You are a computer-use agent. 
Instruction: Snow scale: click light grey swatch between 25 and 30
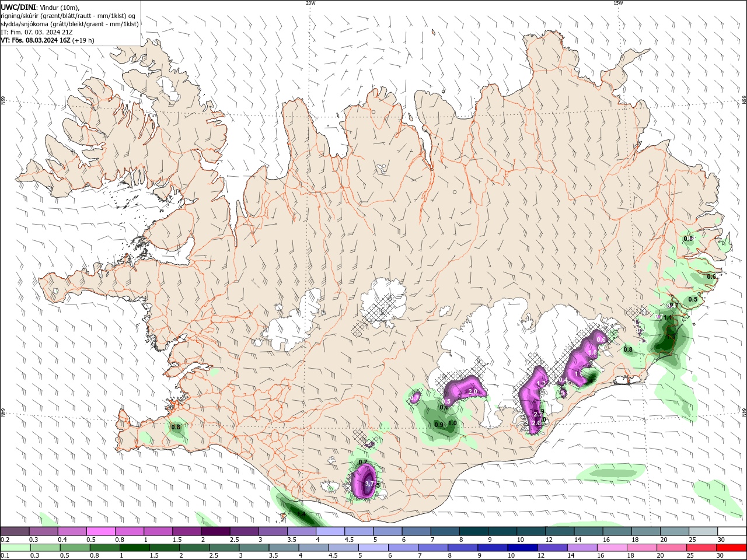pyautogui.click(x=703, y=531)
